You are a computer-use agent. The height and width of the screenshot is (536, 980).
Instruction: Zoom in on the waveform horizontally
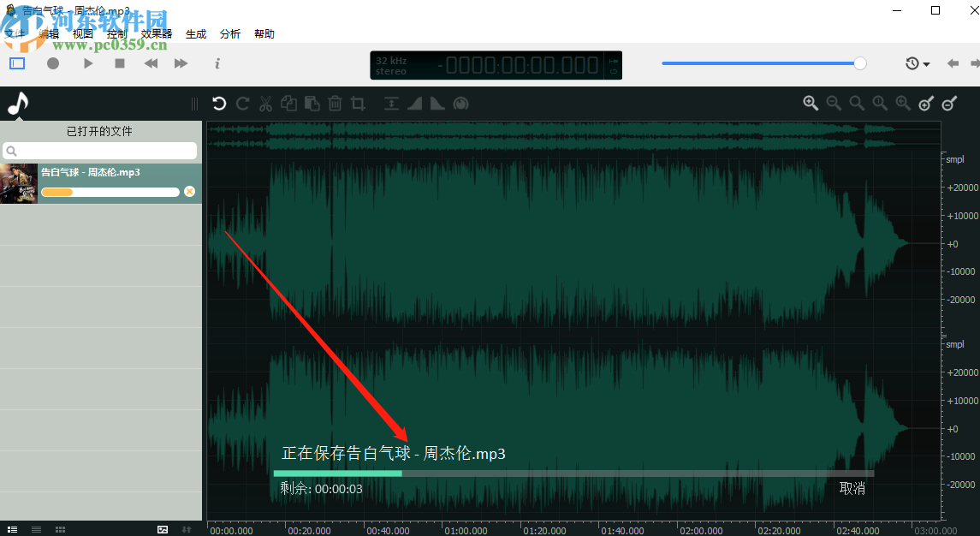click(811, 103)
